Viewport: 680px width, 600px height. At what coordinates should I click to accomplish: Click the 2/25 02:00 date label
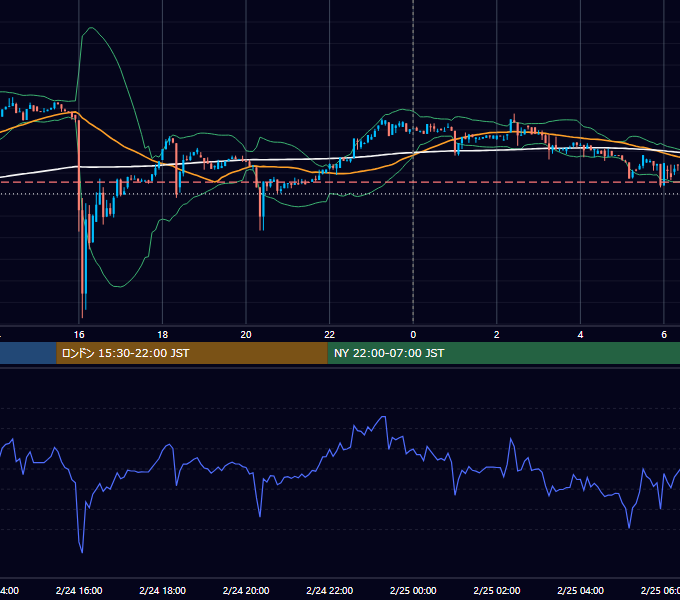[x=497, y=590]
